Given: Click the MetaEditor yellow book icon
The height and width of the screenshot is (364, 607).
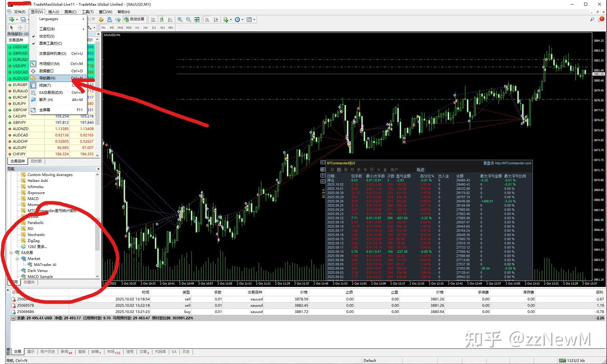Looking at the screenshot, I should tap(101, 19).
